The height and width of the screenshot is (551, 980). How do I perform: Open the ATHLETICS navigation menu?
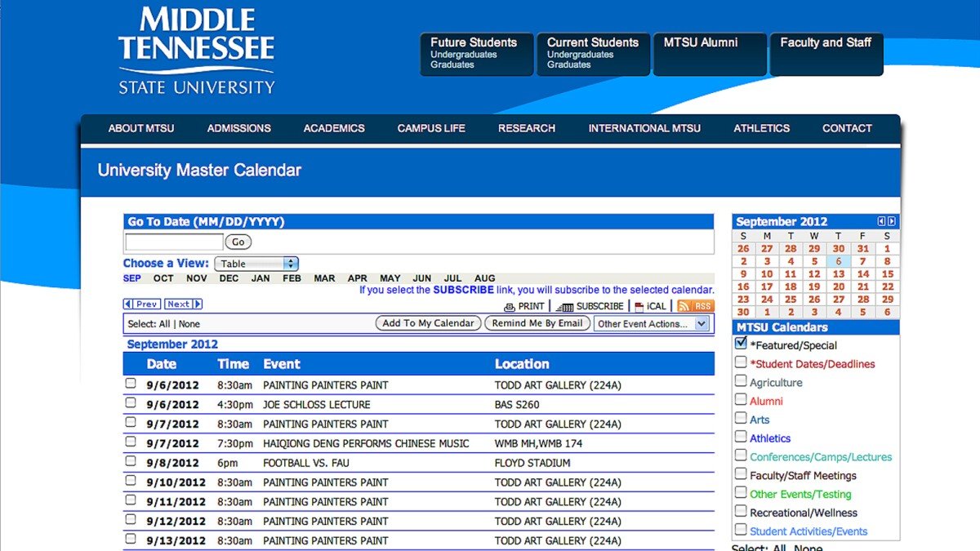coord(762,128)
